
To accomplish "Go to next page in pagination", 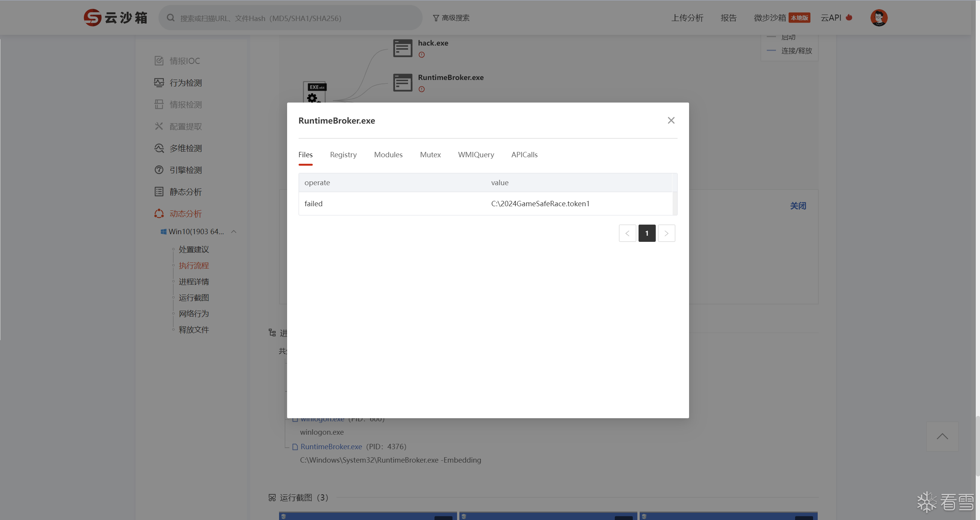I will 666,233.
